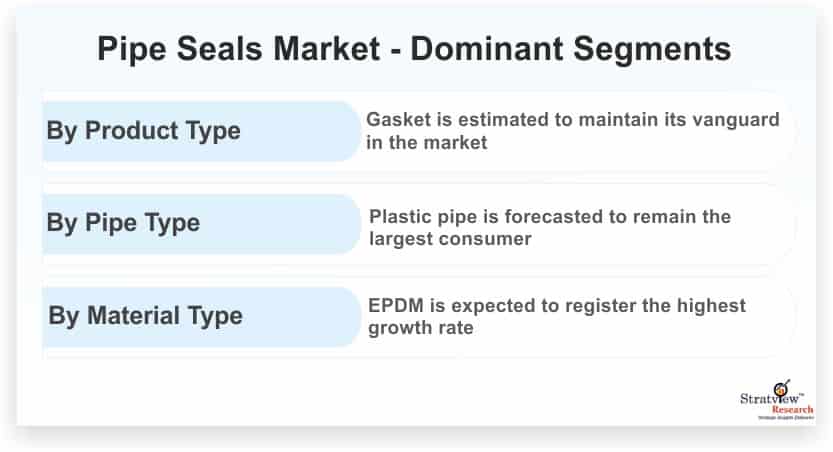This screenshot has height=452, width=833.
Task: Click the text 'in the market'
Action: click(x=427, y=142)
